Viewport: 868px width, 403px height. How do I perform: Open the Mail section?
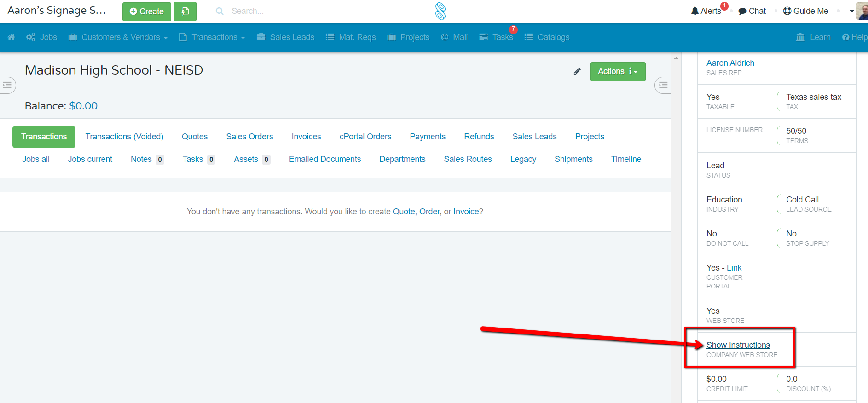tap(454, 37)
